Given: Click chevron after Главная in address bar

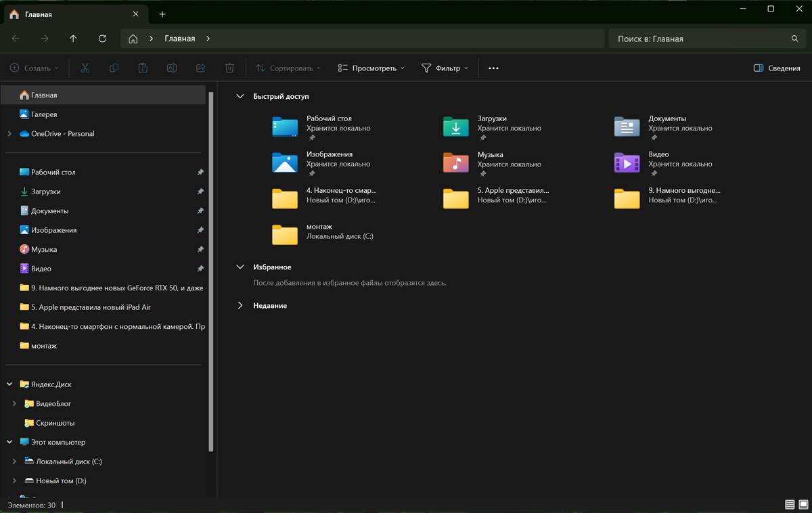Looking at the screenshot, I should (x=208, y=39).
